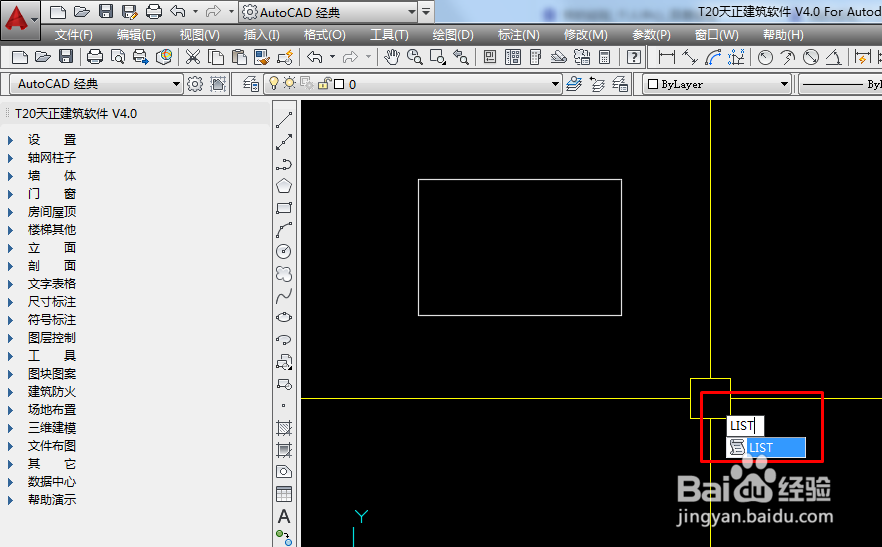The width and height of the screenshot is (882, 547).
Task: Select the Circle tool
Action: pos(284,252)
